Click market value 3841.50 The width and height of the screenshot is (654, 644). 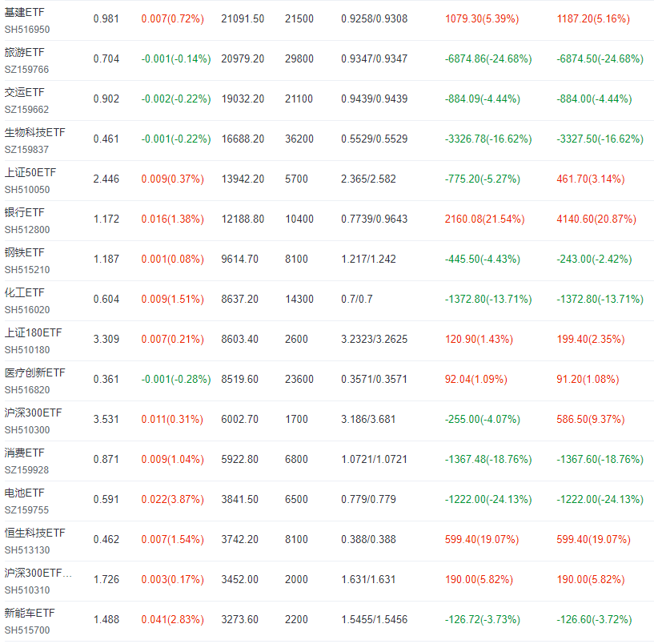point(240,500)
